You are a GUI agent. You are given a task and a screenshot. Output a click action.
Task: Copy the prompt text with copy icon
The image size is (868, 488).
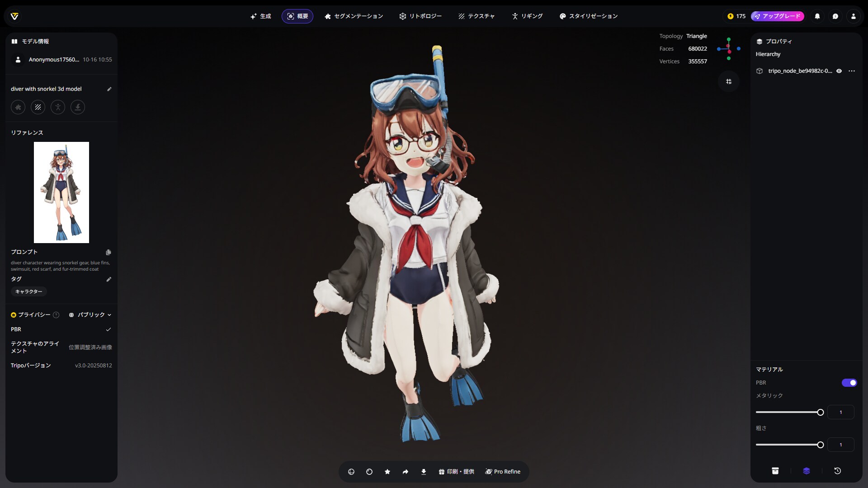108,252
